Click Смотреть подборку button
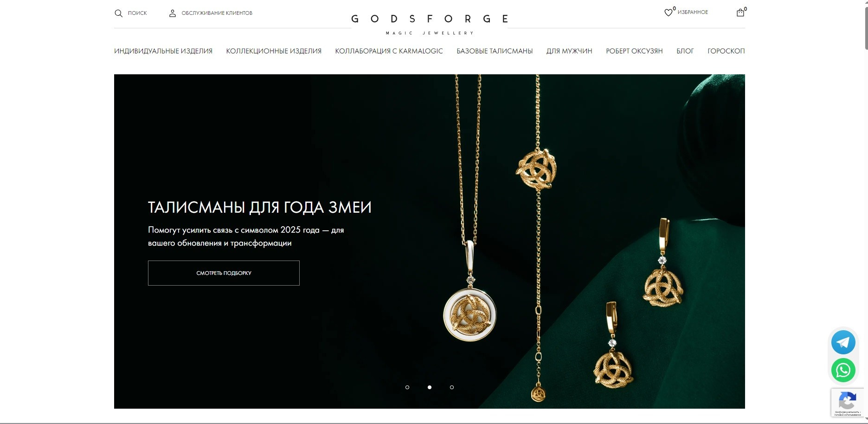This screenshot has height=424, width=868. pos(224,273)
